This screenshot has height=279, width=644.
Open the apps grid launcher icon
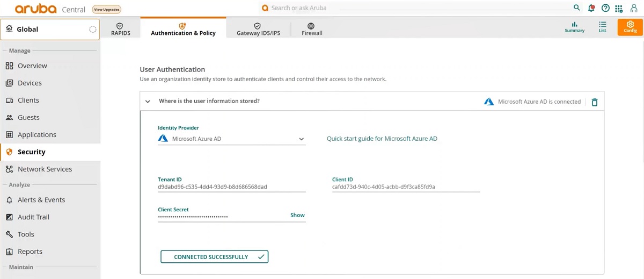click(x=619, y=9)
